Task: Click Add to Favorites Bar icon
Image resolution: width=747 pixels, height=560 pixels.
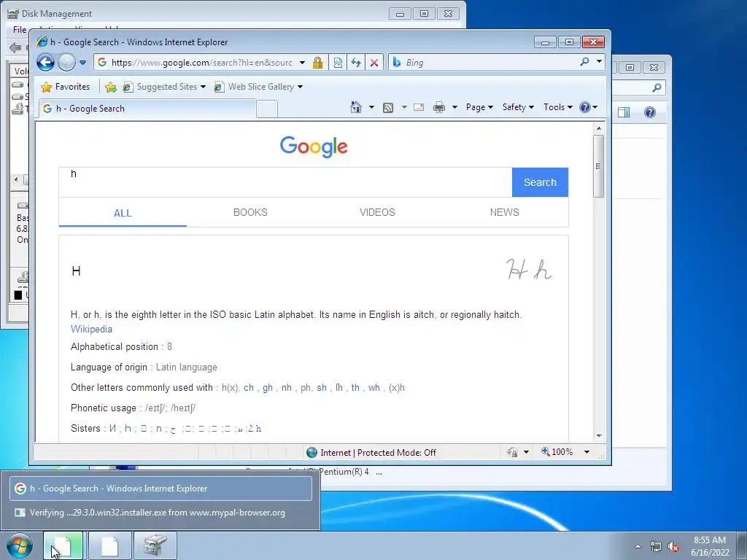Action: click(x=111, y=87)
